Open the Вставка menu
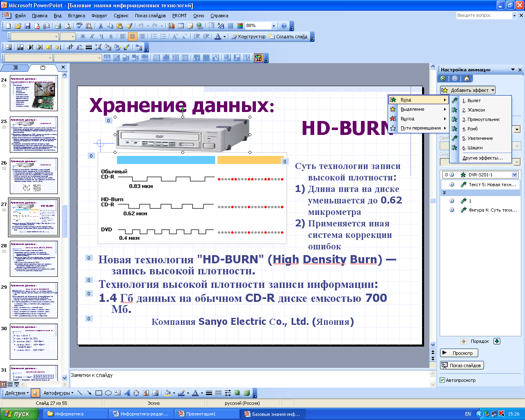Viewport: 525px width, 420px height. (x=77, y=16)
